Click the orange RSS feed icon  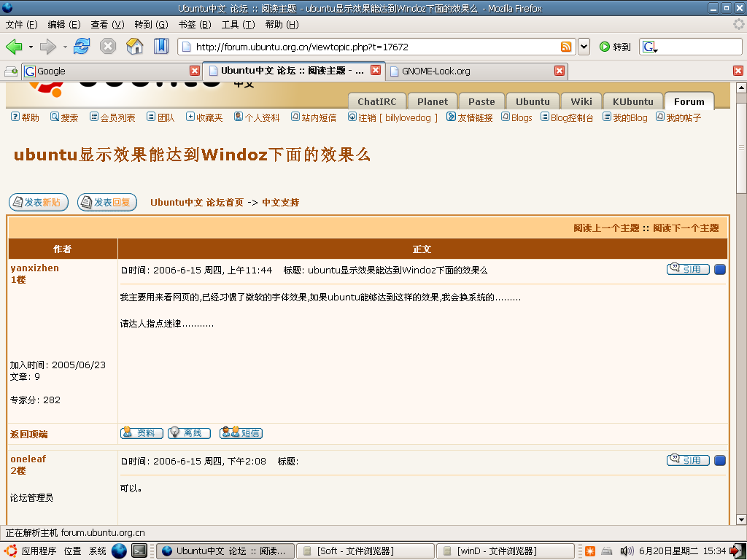(x=566, y=47)
